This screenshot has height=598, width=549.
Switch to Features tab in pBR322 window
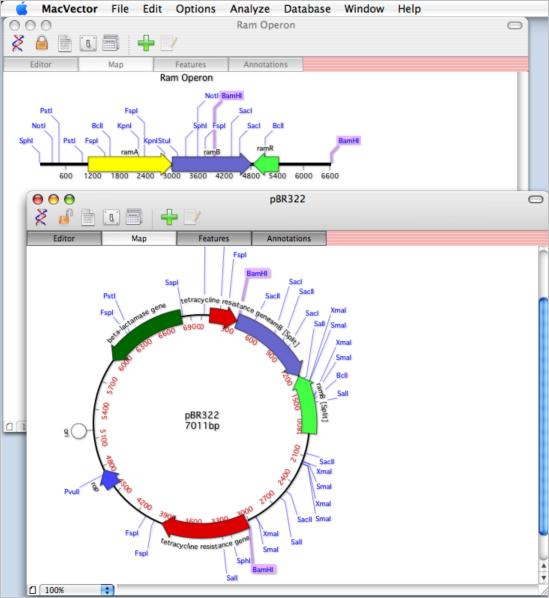(214, 238)
